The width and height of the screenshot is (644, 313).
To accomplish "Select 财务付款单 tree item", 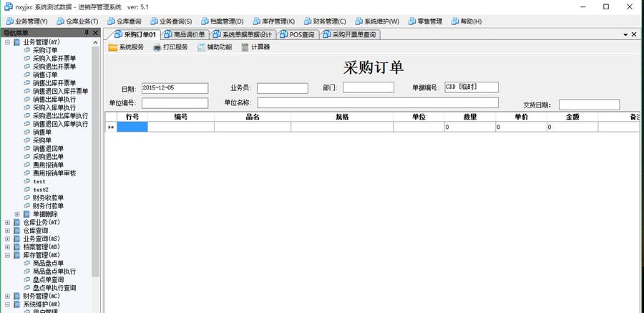I will coord(48,206).
